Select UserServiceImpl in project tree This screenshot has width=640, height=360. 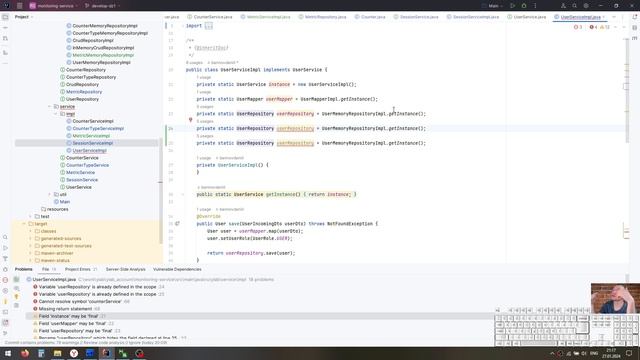[x=87, y=151]
